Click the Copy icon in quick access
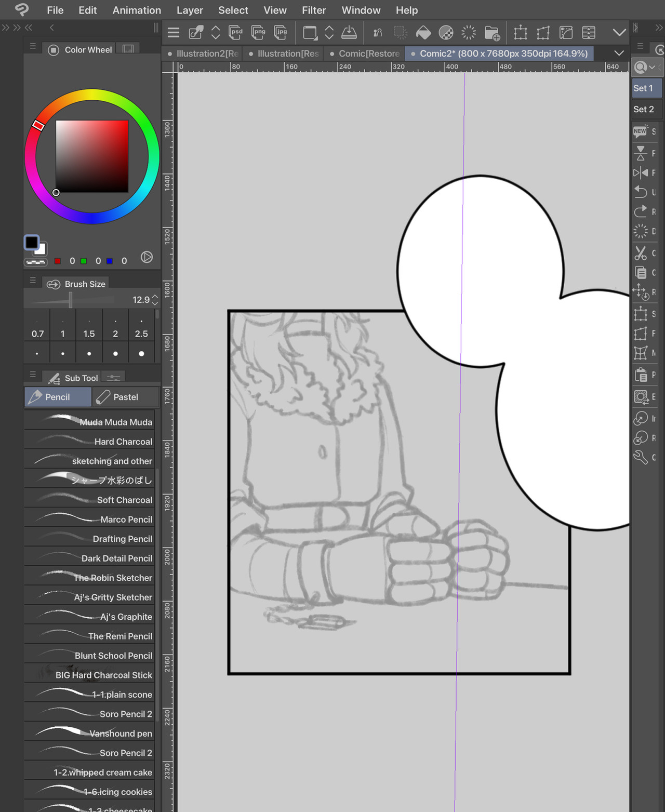 click(641, 272)
